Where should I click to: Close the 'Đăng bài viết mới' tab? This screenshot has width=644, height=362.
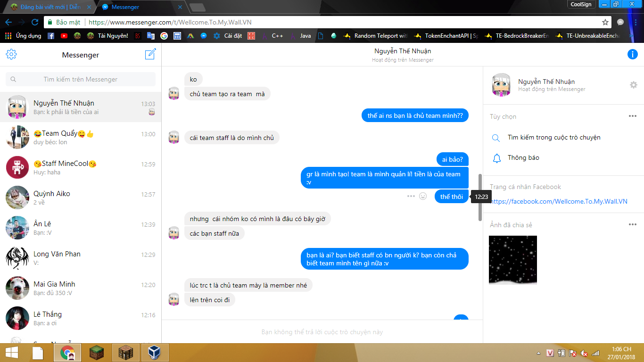[x=89, y=7]
